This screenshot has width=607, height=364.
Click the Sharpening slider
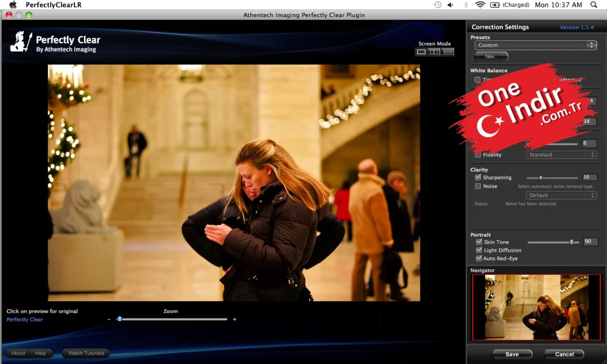[x=552, y=178]
